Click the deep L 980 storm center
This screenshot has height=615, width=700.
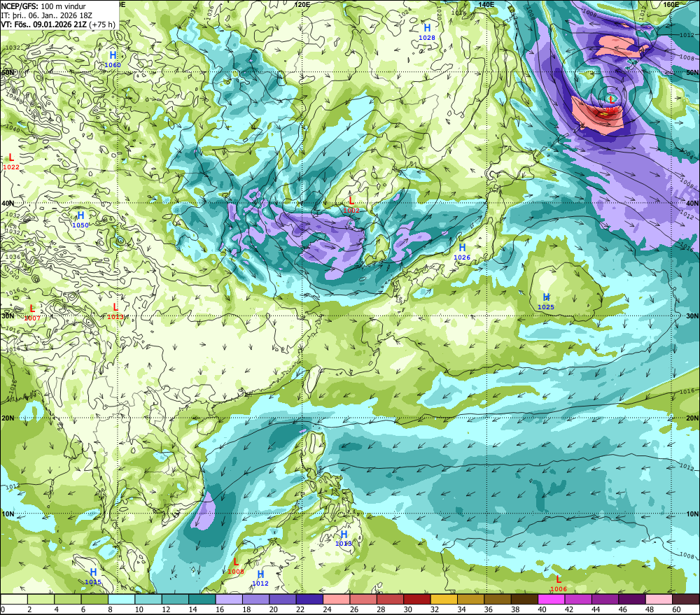pyautogui.click(x=612, y=104)
